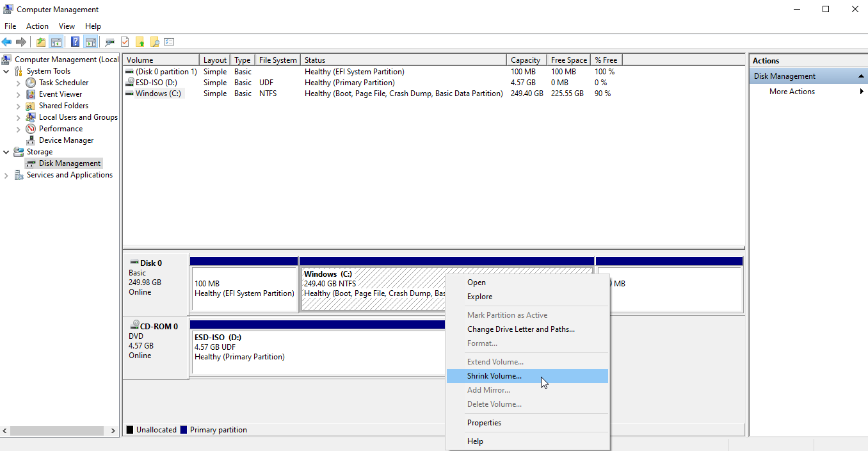
Task: Choose Properties from the context menu
Action: (x=527, y=423)
